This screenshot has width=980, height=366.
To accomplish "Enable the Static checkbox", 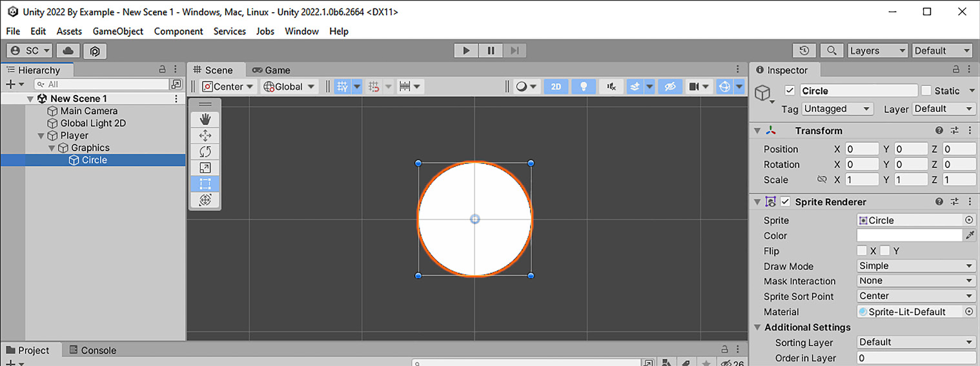I will [926, 91].
